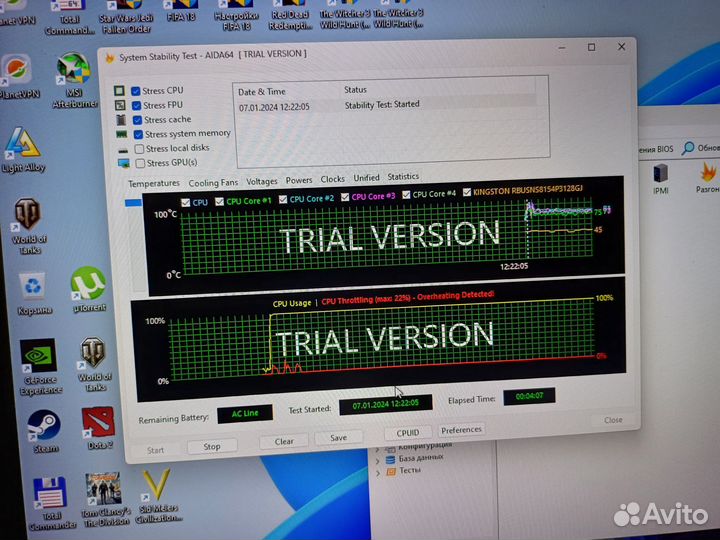The width and height of the screenshot is (720, 540).
Task: Hide the KINGSTON drive temperature line
Action: 467,192
